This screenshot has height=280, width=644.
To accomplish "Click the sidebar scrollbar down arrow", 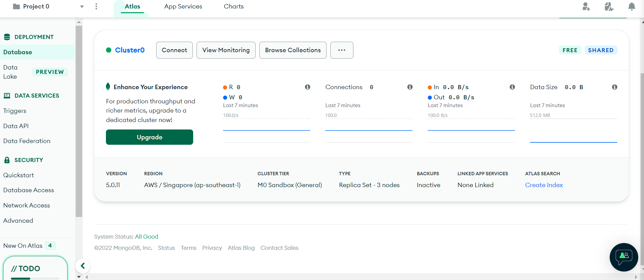I will pos(79,277).
